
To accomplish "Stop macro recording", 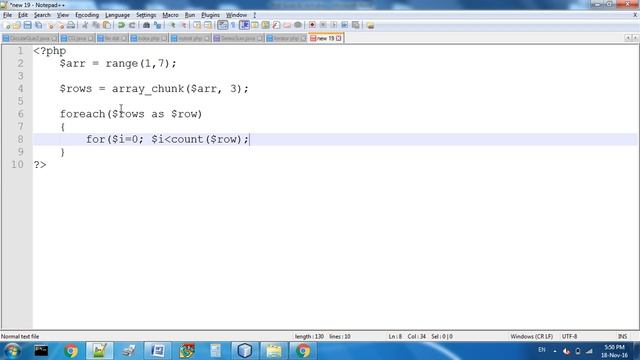I will tap(323, 25).
